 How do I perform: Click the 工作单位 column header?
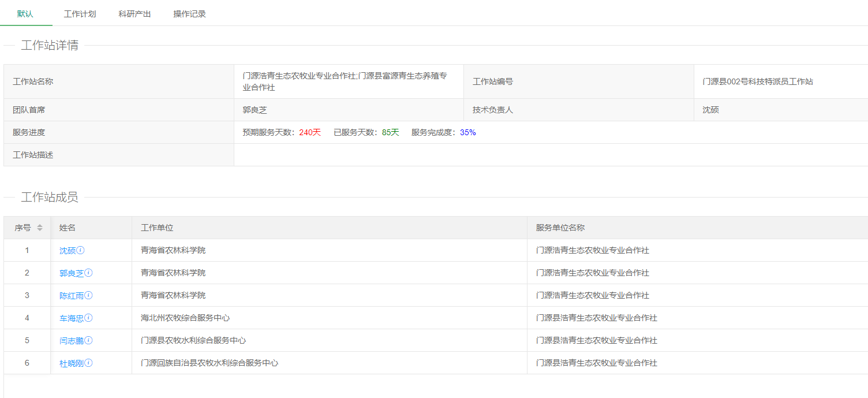coord(330,228)
